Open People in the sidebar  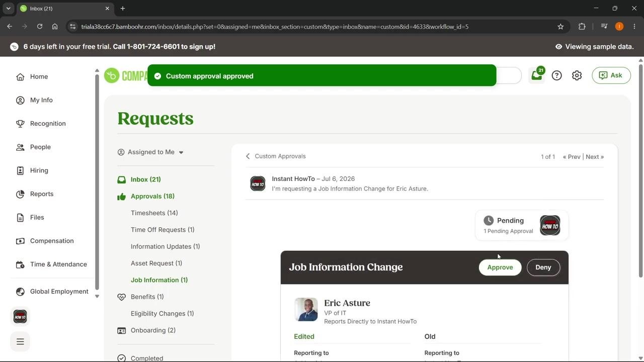(x=40, y=147)
